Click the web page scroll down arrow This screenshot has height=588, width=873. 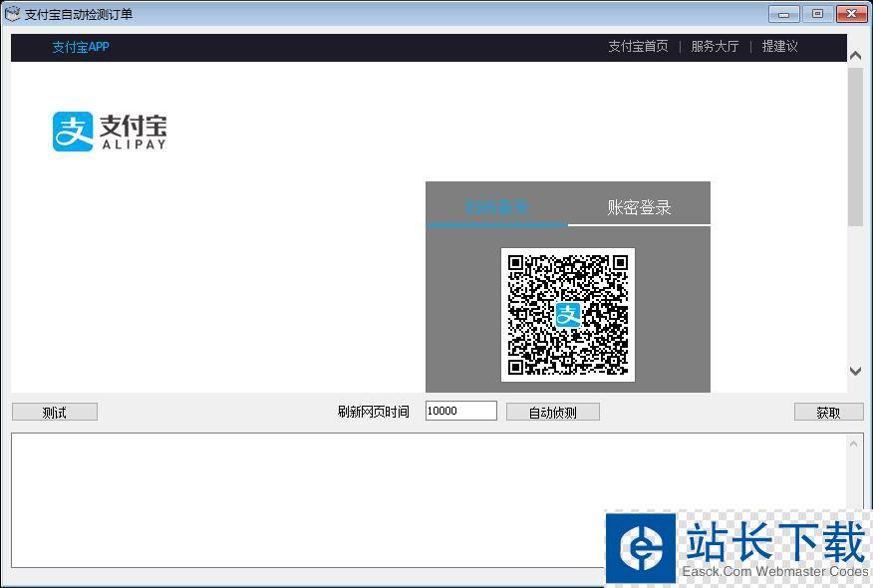(x=856, y=371)
